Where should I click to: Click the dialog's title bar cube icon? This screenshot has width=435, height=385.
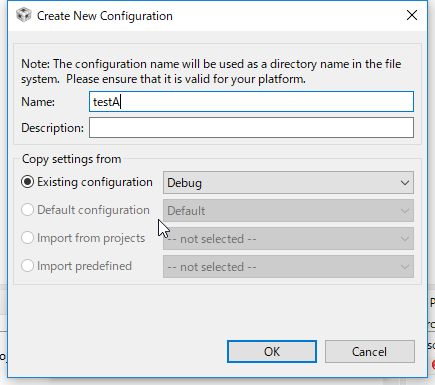click(24, 15)
